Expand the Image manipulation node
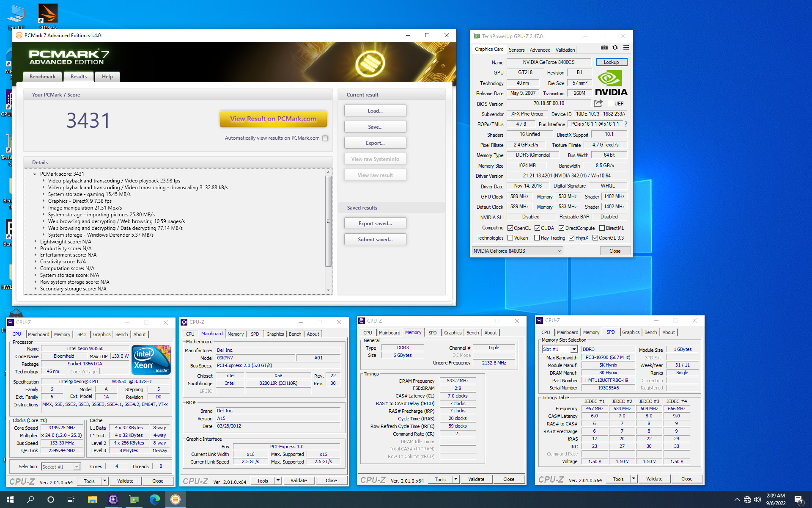Viewport: 812px width, 508px height. (43, 208)
